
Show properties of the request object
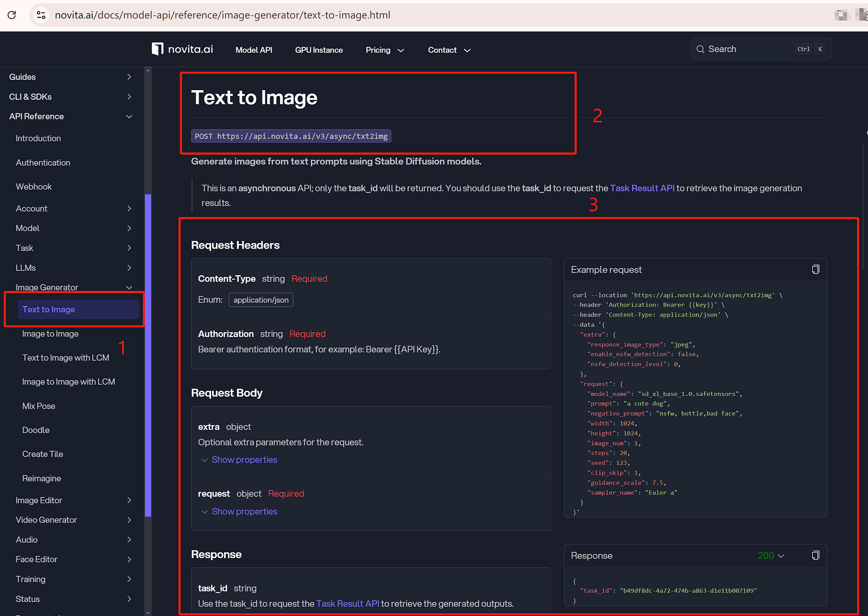pyautogui.click(x=239, y=512)
